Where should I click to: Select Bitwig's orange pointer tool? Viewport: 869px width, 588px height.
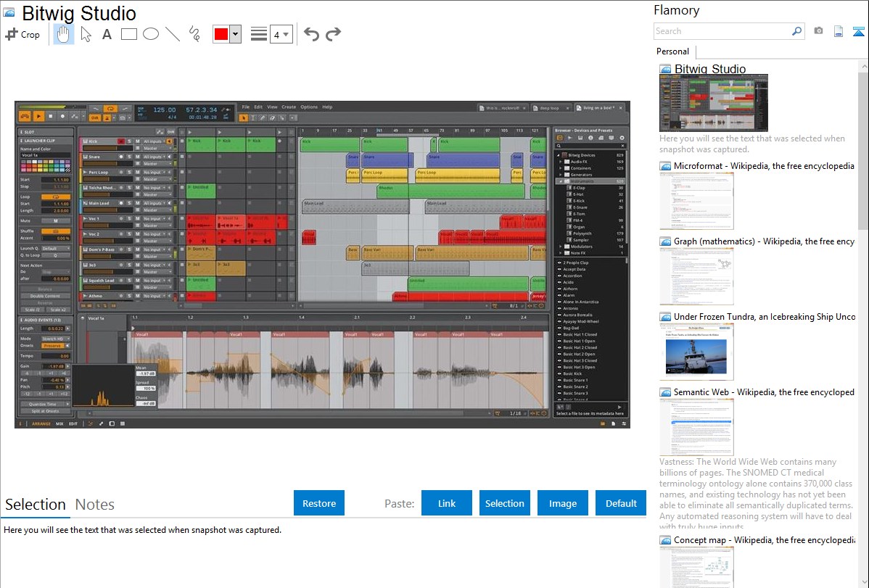(x=243, y=118)
